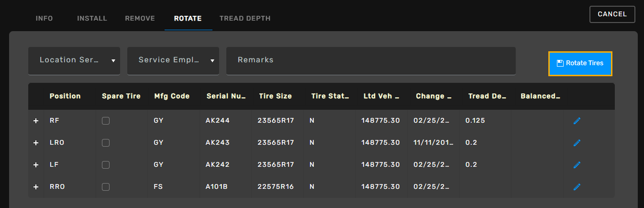Viewport: 644px width, 208px height.
Task: Expand the RRO row with plus icon
Action: click(x=36, y=187)
